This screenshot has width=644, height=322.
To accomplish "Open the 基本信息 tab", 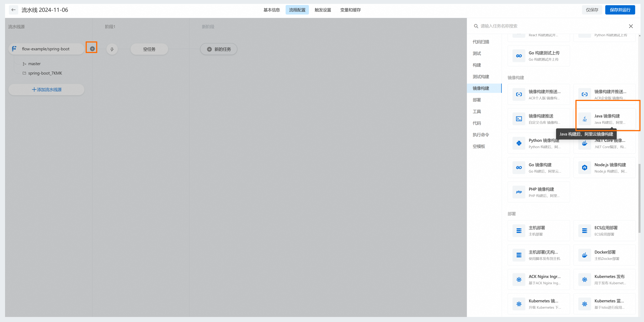I will click(271, 10).
